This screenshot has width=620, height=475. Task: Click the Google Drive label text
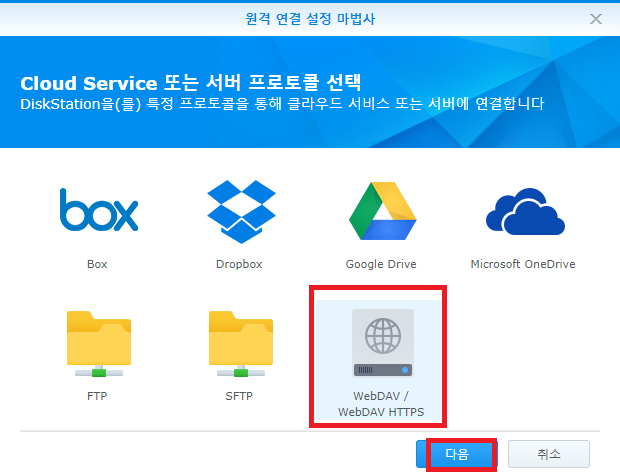point(381,264)
